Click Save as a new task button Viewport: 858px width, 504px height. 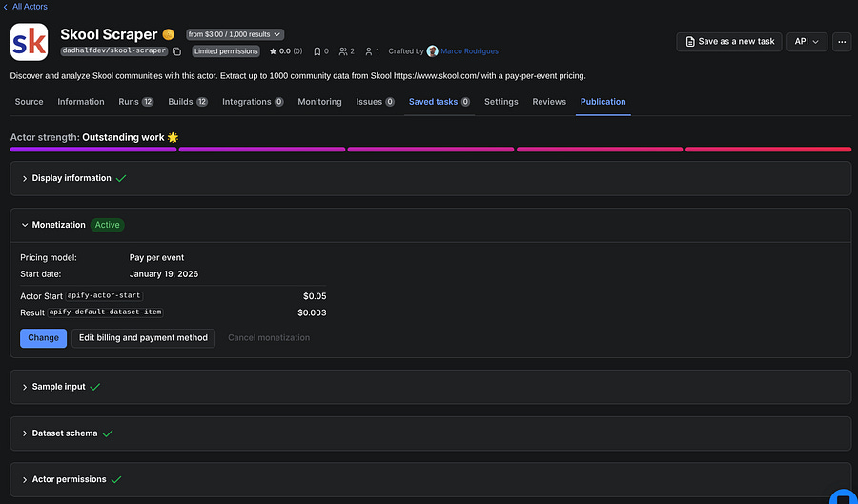(729, 42)
